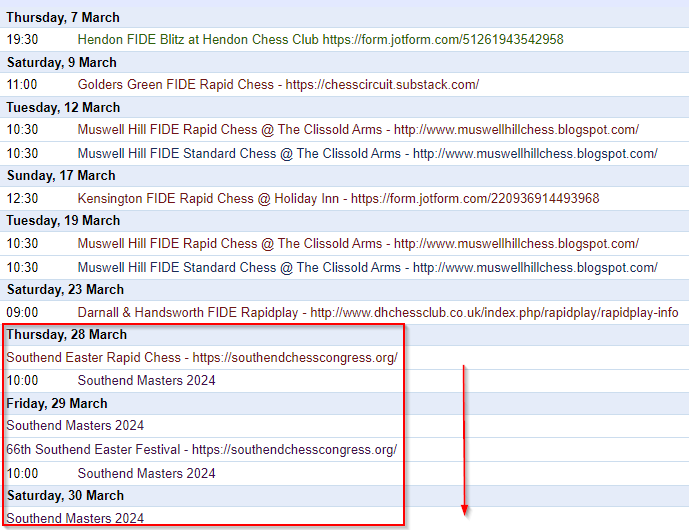Image resolution: width=689 pixels, height=530 pixels.
Task: Select the Friday, 29 March date header
Action: point(57,403)
